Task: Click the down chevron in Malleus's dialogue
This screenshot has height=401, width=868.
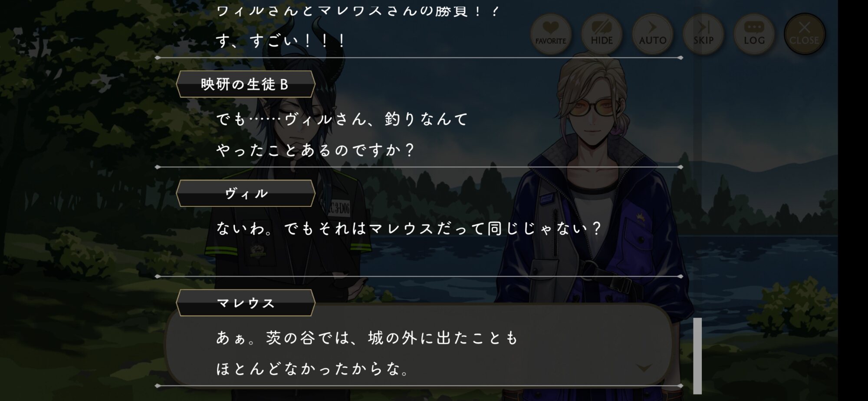Action: (644, 368)
